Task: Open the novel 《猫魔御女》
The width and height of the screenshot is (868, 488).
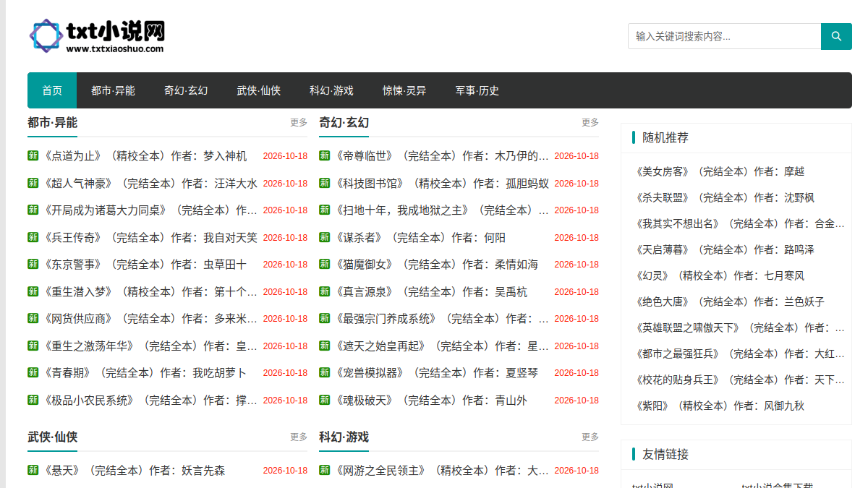Action: [436, 265]
